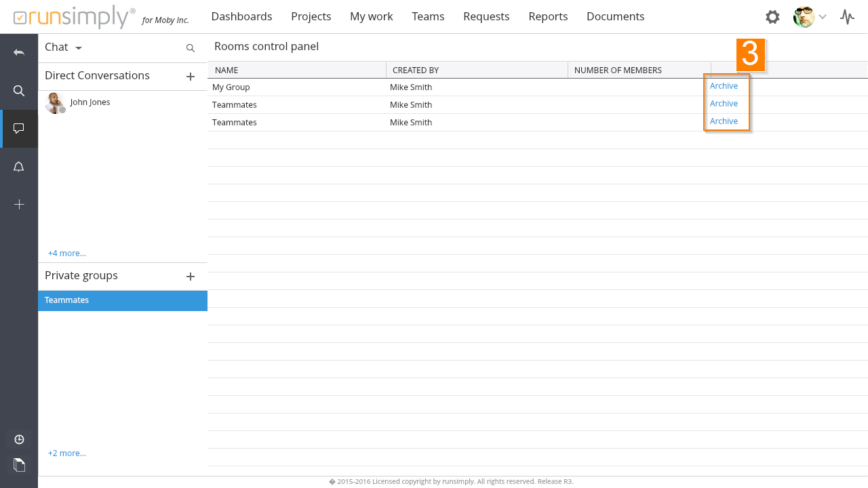Open the settings gear icon
The width and height of the screenshot is (868, 488).
pyautogui.click(x=772, y=17)
